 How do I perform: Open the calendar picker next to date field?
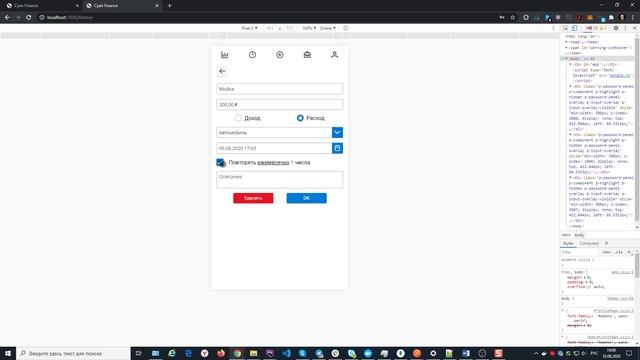[x=337, y=148]
